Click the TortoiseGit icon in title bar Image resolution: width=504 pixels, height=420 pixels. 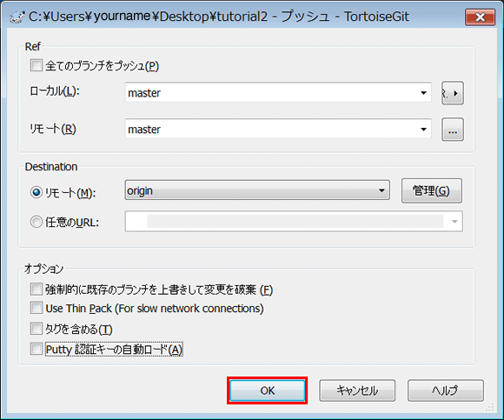(x=17, y=17)
